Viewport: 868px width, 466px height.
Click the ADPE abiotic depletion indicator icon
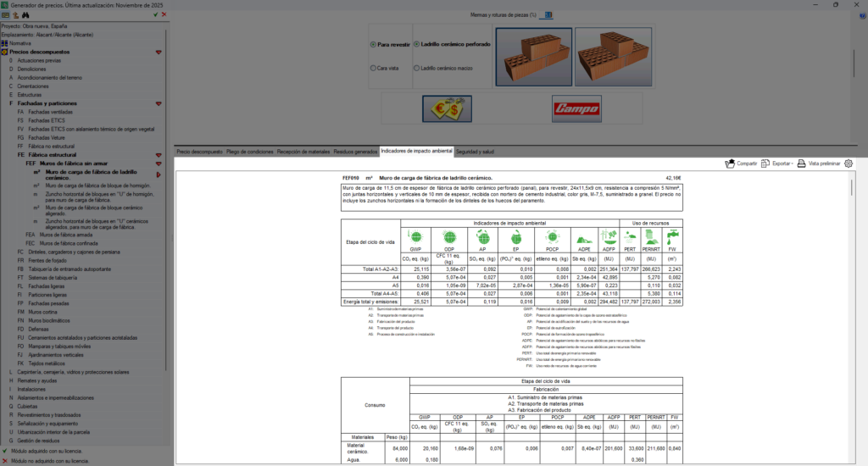tap(584, 239)
